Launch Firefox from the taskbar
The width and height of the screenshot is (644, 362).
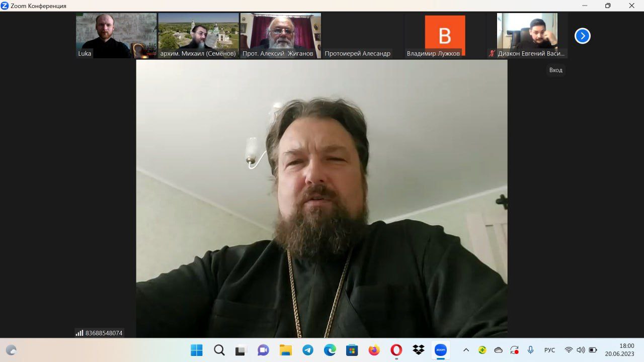pos(374,350)
